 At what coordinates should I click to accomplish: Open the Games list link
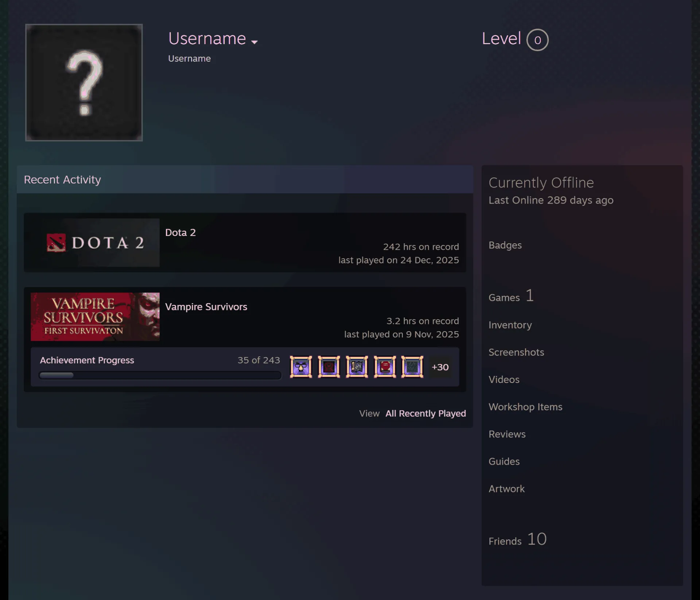[504, 298]
